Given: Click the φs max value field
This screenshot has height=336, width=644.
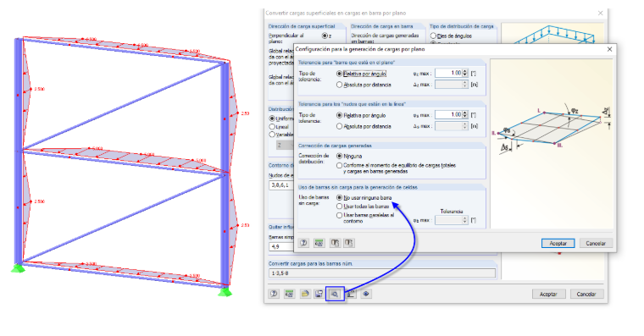Looking at the screenshot, I should pos(448,115).
